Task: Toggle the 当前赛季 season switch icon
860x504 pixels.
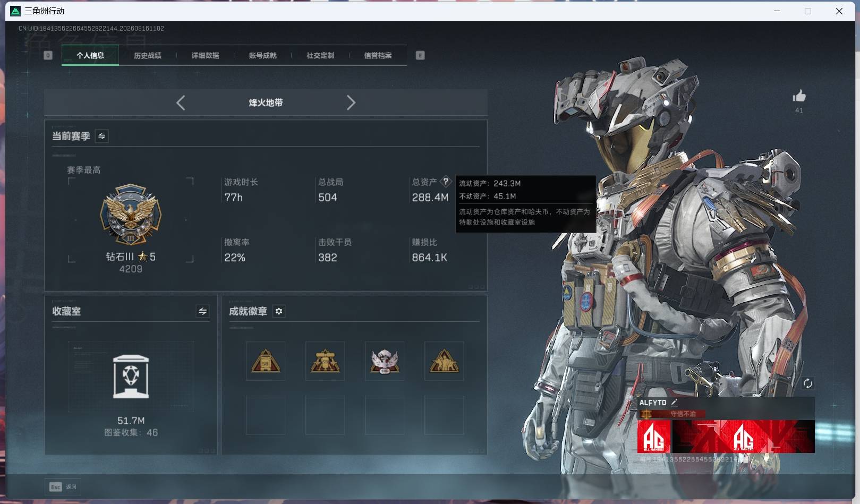Action: (x=101, y=136)
